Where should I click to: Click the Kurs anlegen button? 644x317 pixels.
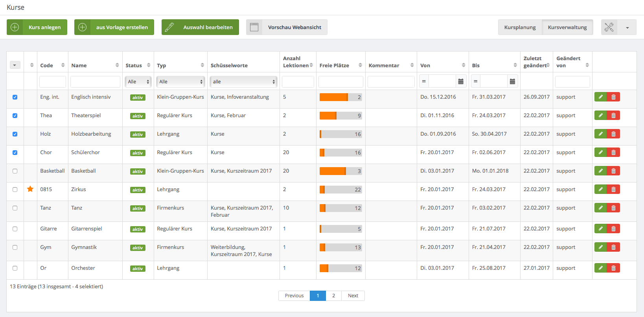pos(37,27)
